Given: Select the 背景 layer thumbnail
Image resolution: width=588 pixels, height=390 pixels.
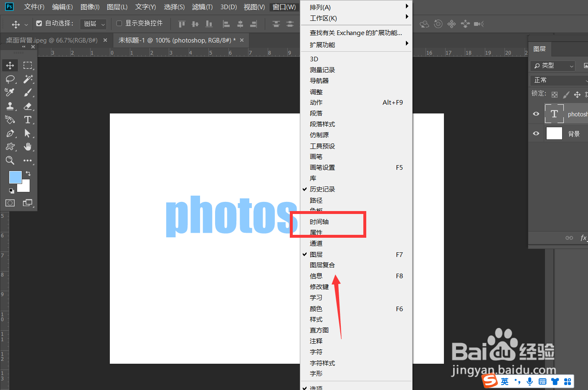Looking at the screenshot, I should [554, 133].
